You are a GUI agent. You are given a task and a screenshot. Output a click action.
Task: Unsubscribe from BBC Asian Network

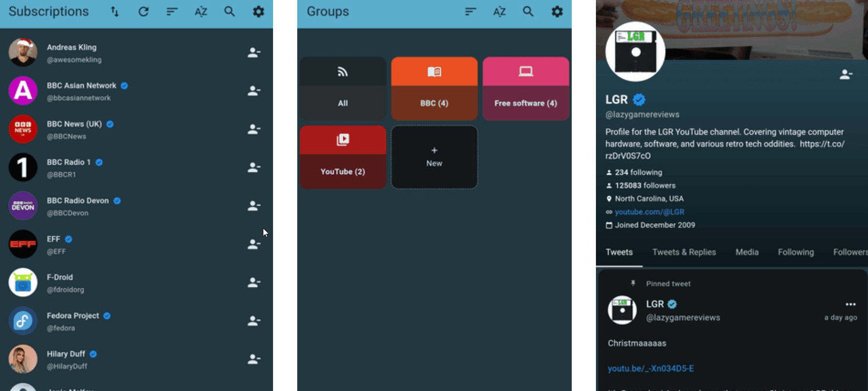coord(254,90)
